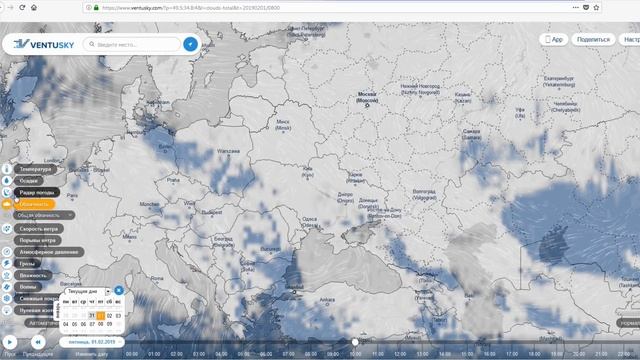Click the Ventusky logo
The width and height of the screenshot is (640, 360).
coord(43,44)
